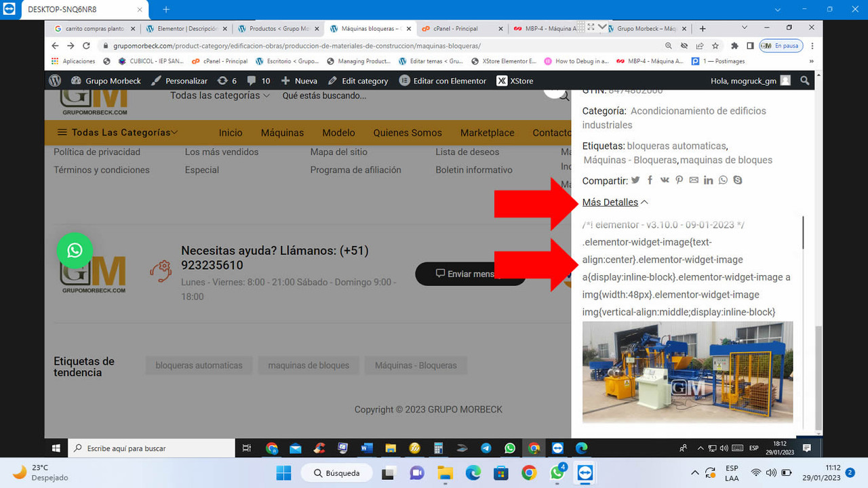Click the + Nueva admin bar item
This screenshot has height=488, width=868.
pyautogui.click(x=299, y=81)
